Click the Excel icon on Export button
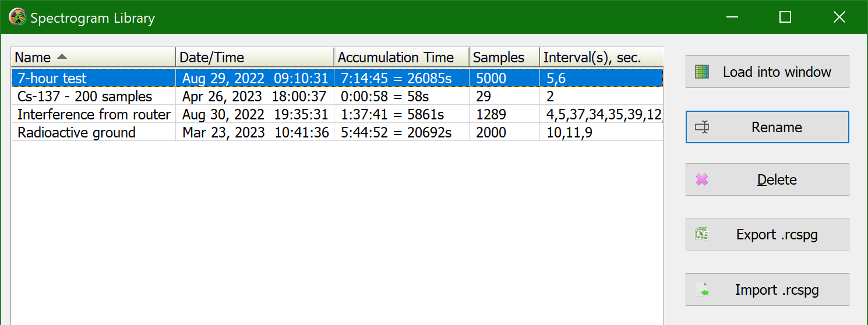868x325 pixels. pyautogui.click(x=701, y=234)
